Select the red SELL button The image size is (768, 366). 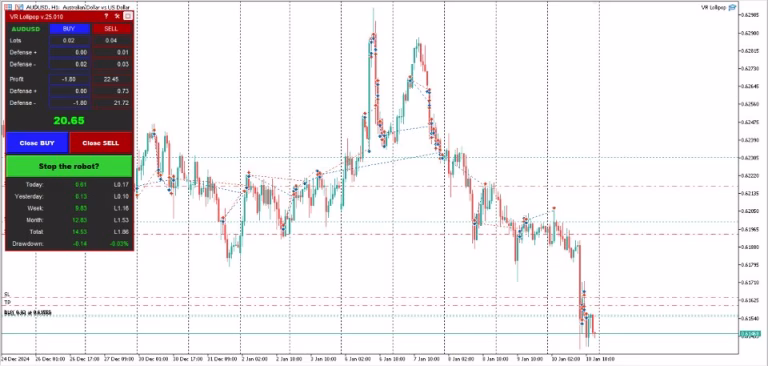click(x=111, y=29)
